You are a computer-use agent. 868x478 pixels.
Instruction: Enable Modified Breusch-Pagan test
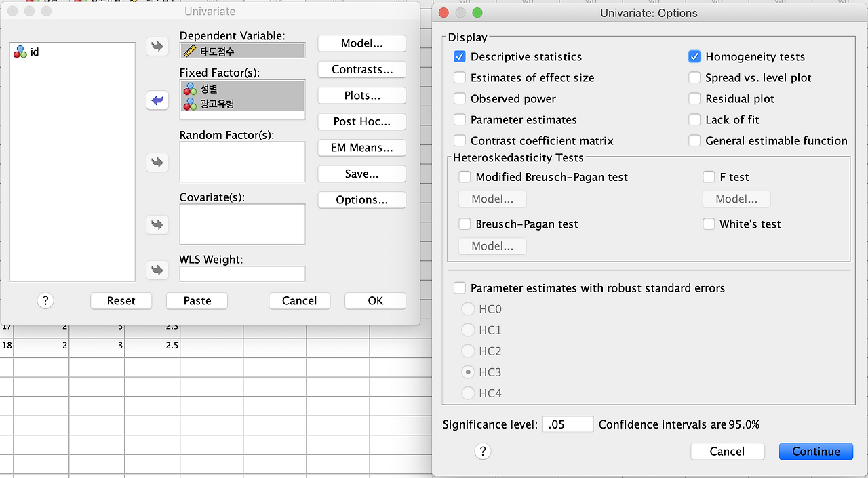(x=465, y=177)
